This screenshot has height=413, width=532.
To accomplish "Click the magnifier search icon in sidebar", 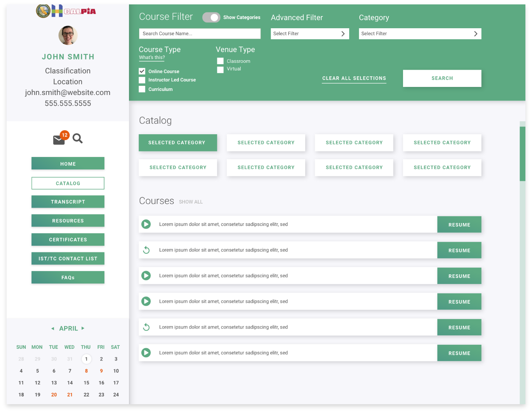I will [77, 138].
